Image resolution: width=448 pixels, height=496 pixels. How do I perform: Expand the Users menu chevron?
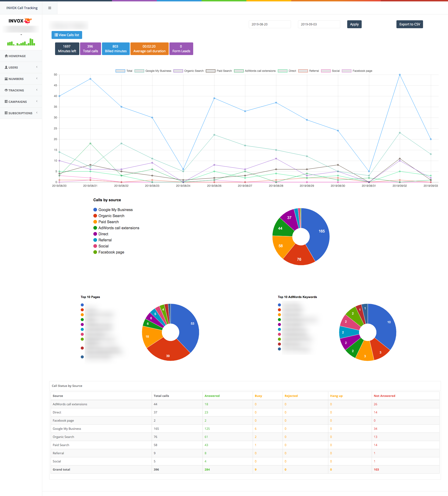37,67
